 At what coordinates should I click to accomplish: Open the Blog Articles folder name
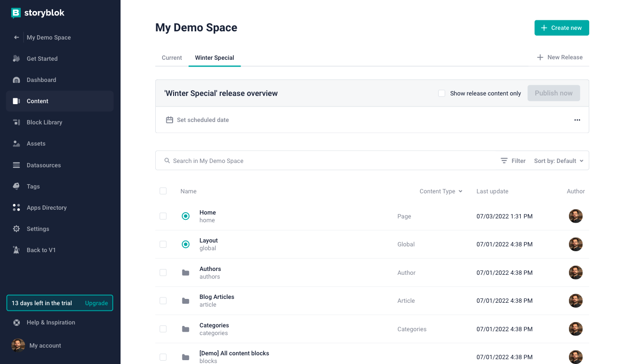(217, 297)
